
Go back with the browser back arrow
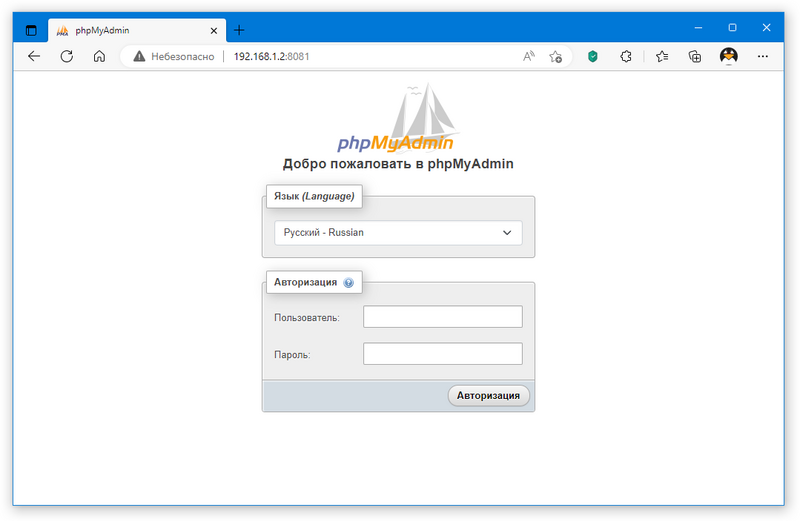[x=34, y=56]
